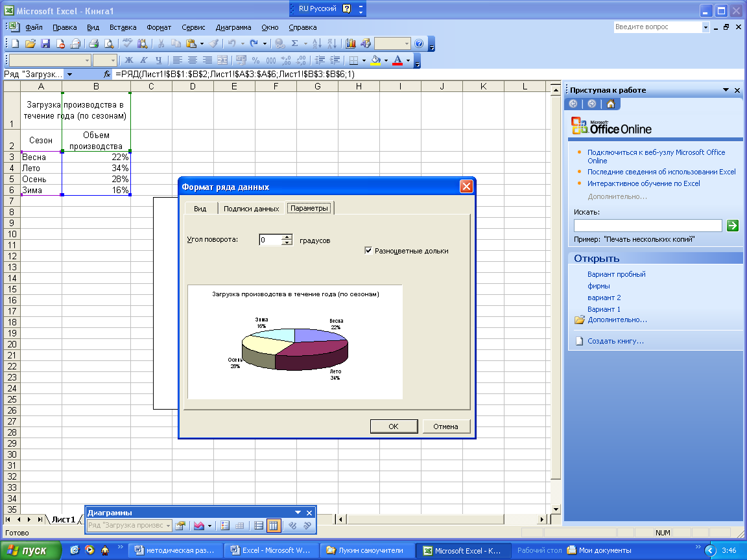The width and height of the screenshot is (747, 560).
Task: Open print preview from the toolbar
Action: [109, 44]
